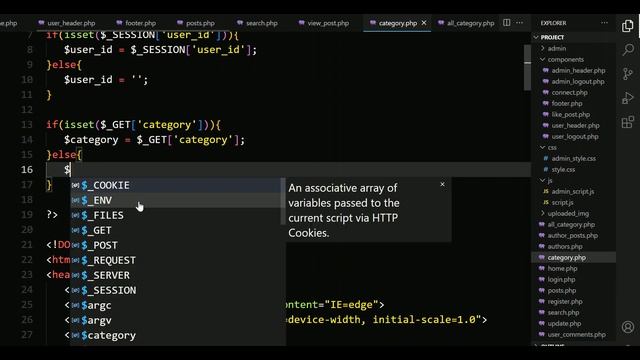The height and width of the screenshot is (360, 640).
Task: Open login.php in explorer
Action: 561,280
